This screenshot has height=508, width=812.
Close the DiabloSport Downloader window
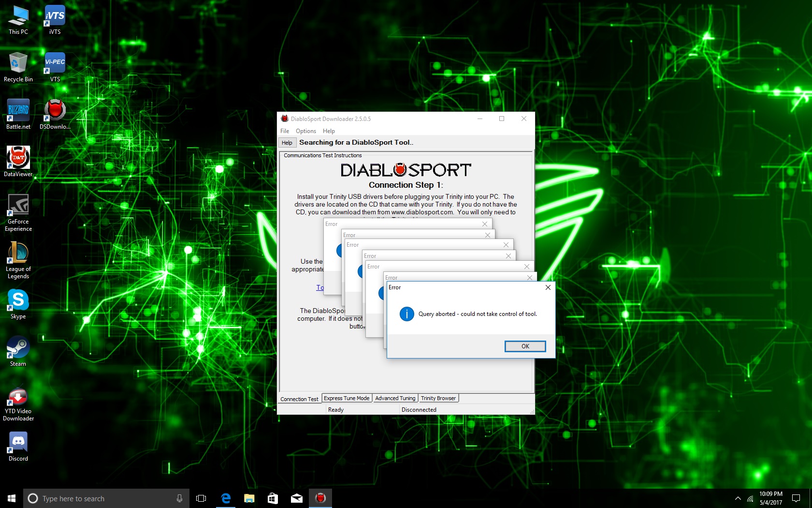click(x=524, y=119)
